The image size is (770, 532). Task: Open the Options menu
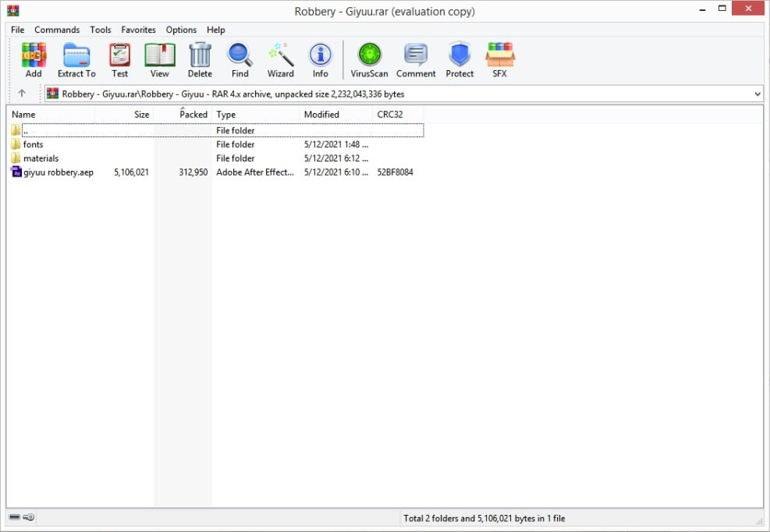coord(181,30)
